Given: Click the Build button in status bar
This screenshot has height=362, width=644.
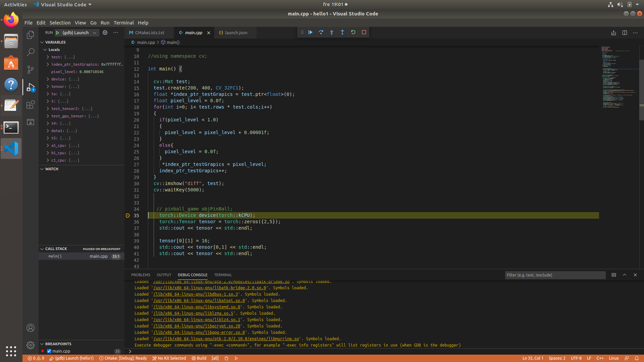Looking at the screenshot, I should click(x=199, y=358).
